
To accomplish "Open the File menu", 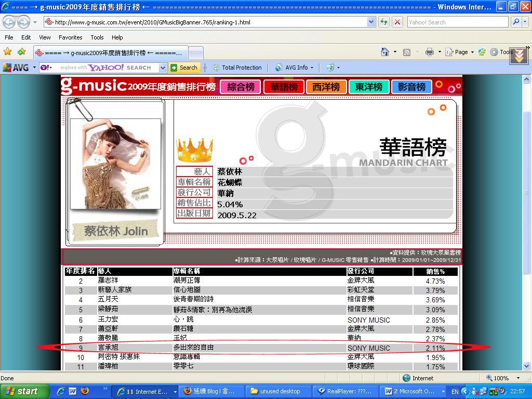I will pos(9,37).
